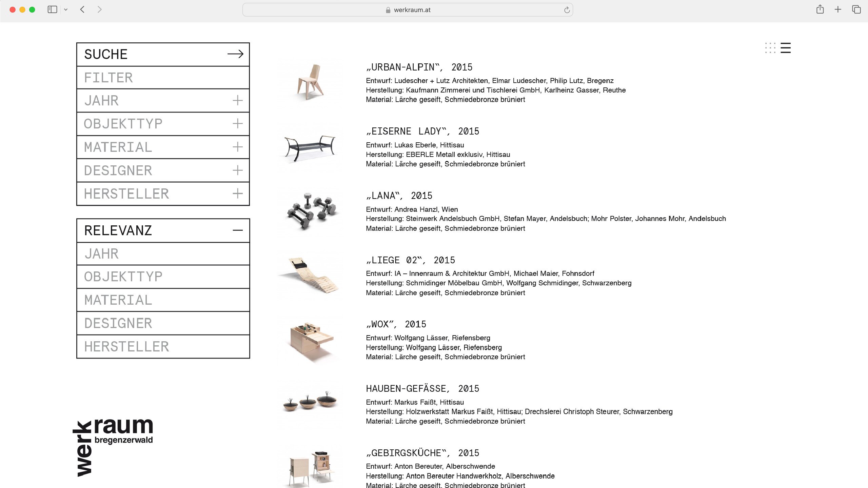The height and width of the screenshot is (488, 868).
Task: Switch to grid view icon
Action: point(770,48)
